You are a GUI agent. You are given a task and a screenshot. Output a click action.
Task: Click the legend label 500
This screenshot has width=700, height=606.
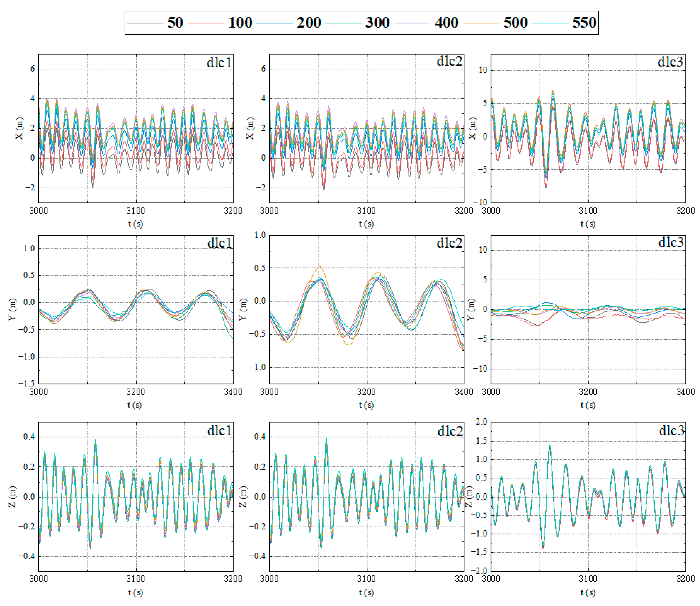[515, 23]
